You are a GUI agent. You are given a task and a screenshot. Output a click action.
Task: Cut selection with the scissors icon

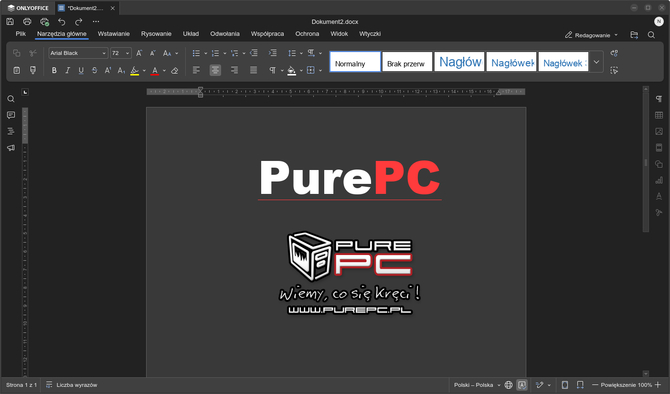tap(33, 53)
